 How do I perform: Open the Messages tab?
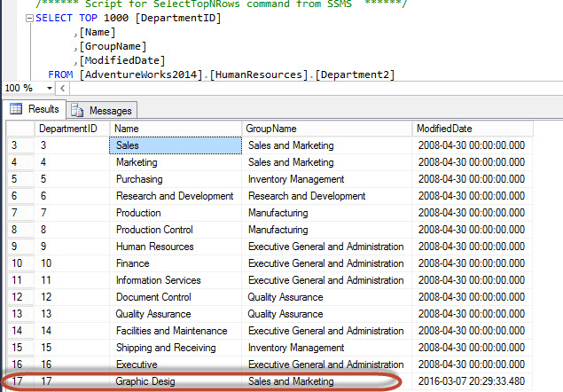(101, 110)
